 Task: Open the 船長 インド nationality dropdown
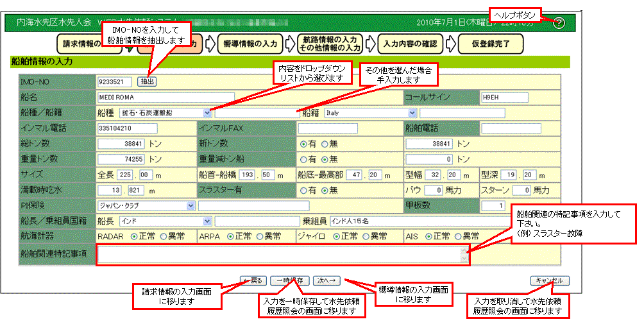(x=207, y=221)
